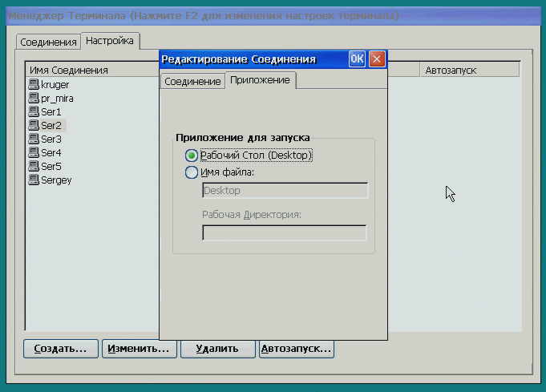Click the Автозапуск... button
This screenshot has width=546, height=392.
click(297, 349)
